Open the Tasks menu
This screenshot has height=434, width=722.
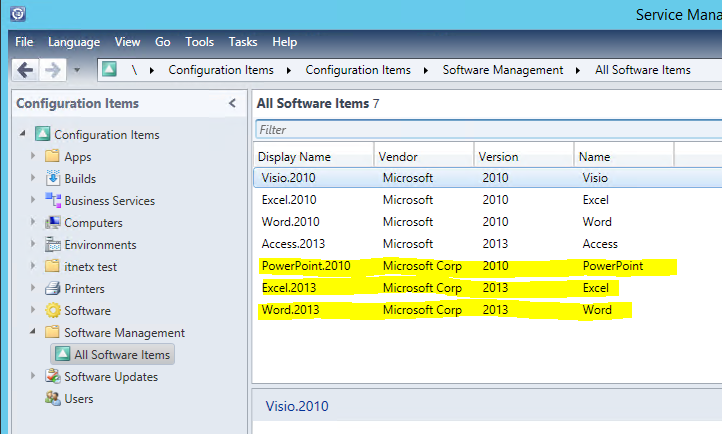pyautogui.click(x=242, y=42)
